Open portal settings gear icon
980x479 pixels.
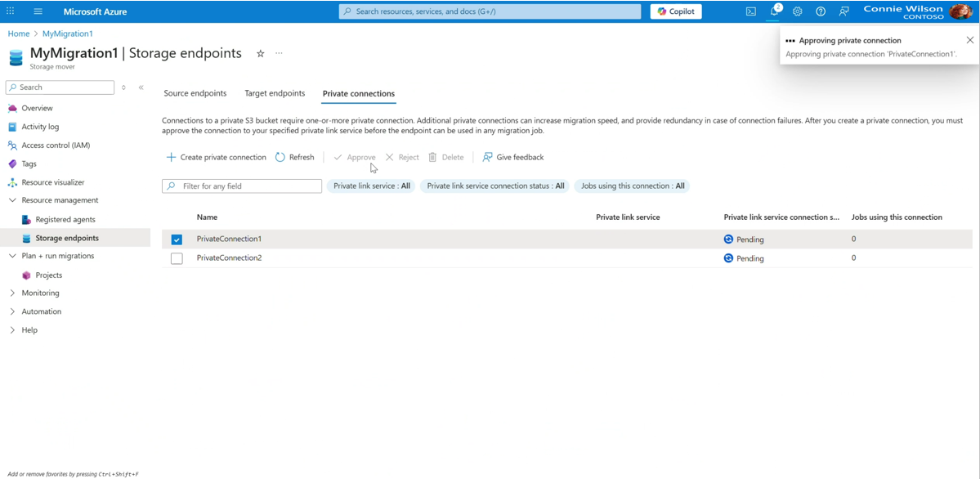pos(798,11)
